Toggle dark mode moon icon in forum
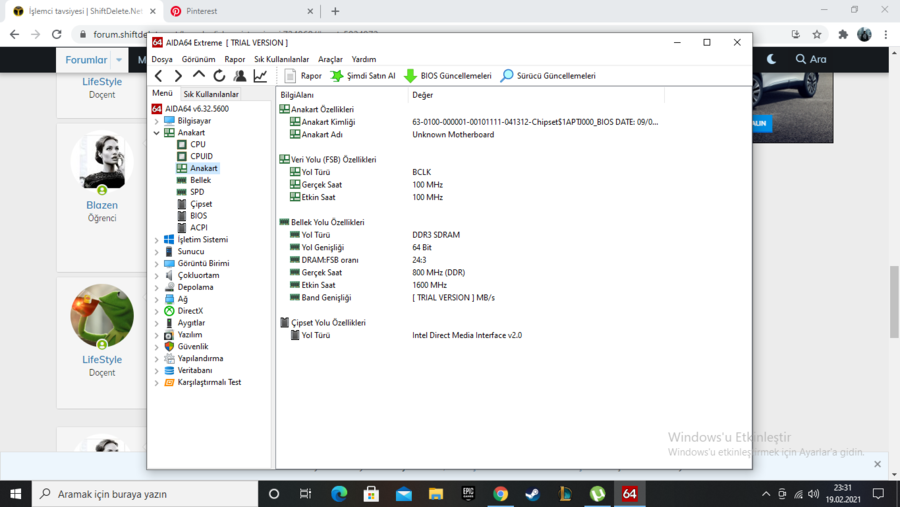This screenshot has height=507, width=900. coord(771,59)
